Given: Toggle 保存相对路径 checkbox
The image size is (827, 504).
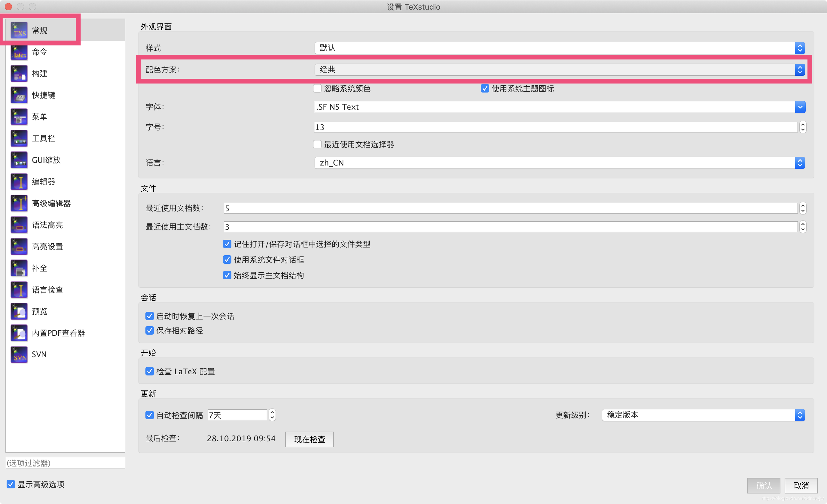Looking at the screenshot, I should point(150,330).
